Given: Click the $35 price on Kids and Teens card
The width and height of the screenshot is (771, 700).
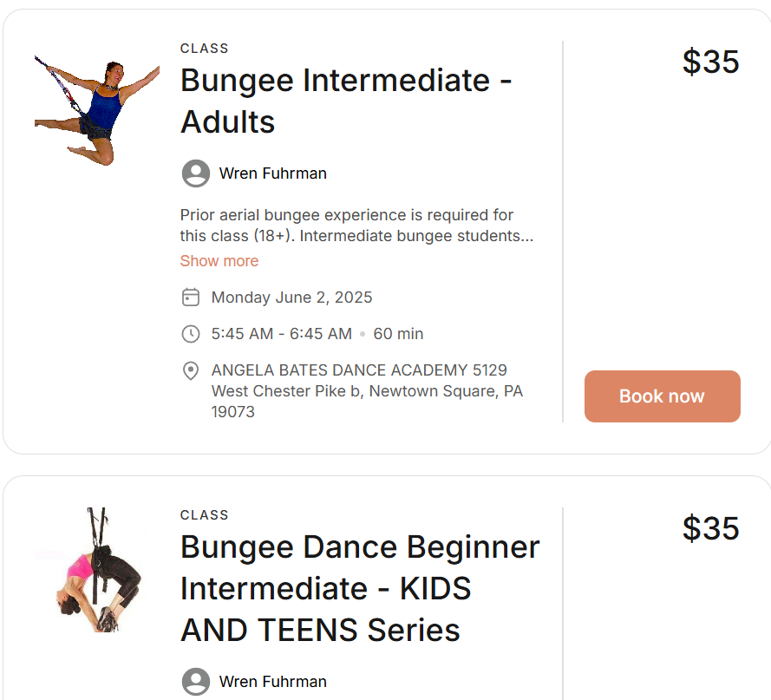Looking at the screenshot, I should coord(711,529).
